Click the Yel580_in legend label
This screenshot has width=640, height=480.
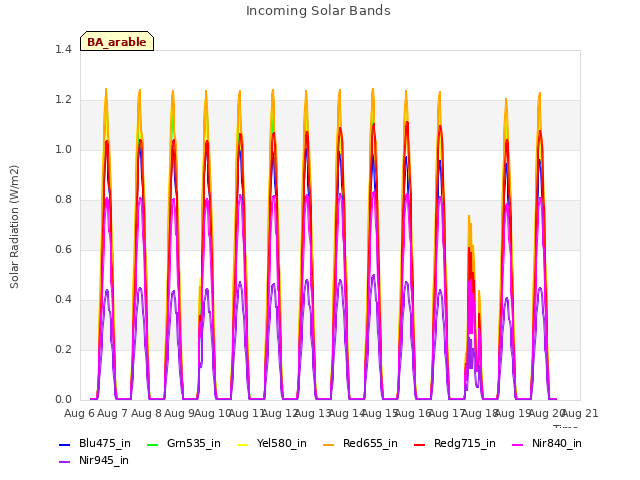282,444
